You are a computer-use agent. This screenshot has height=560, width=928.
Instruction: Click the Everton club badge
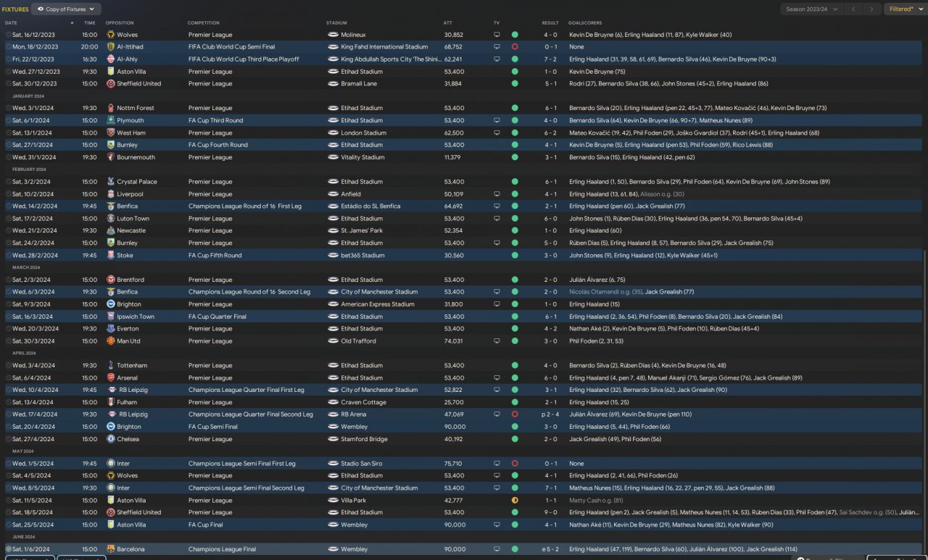[x=110, y=329]
